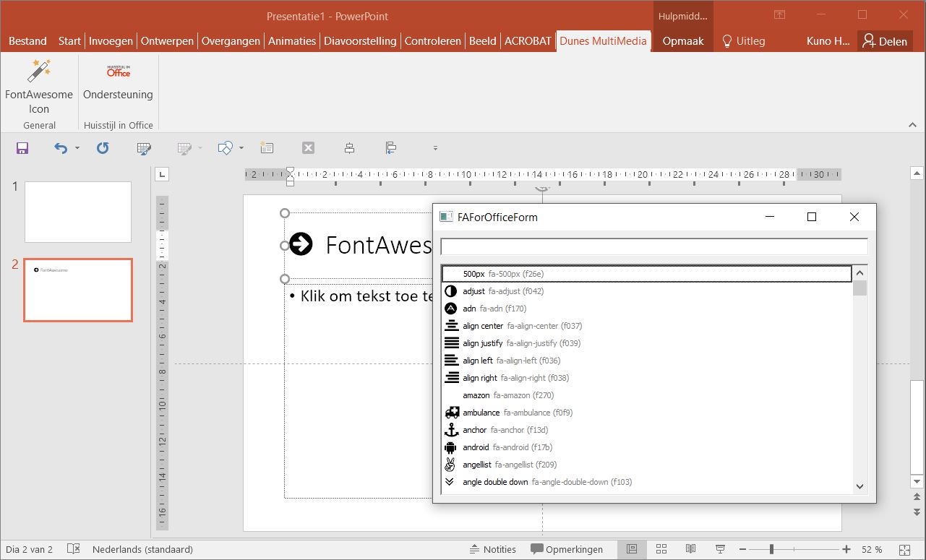Click the spell check icon in status bar
Viewport: 926px width, 560px height.
(73, 549)
